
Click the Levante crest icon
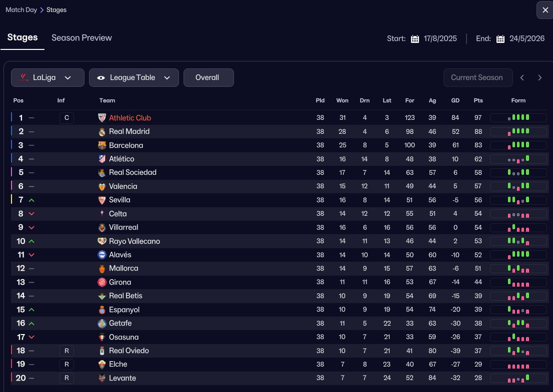tap(102, 378)
